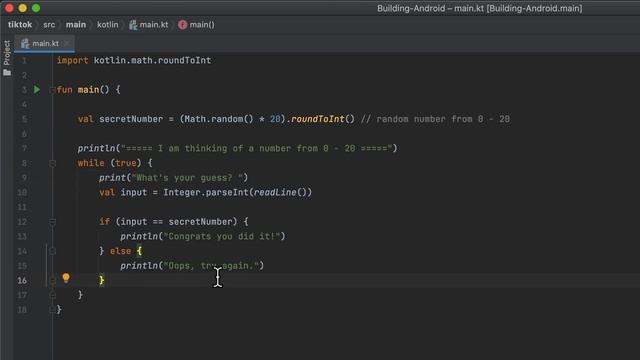640x360 pixels.
Task: Collapse the fun main() block fold marker
Action: (x=52, y=90)
